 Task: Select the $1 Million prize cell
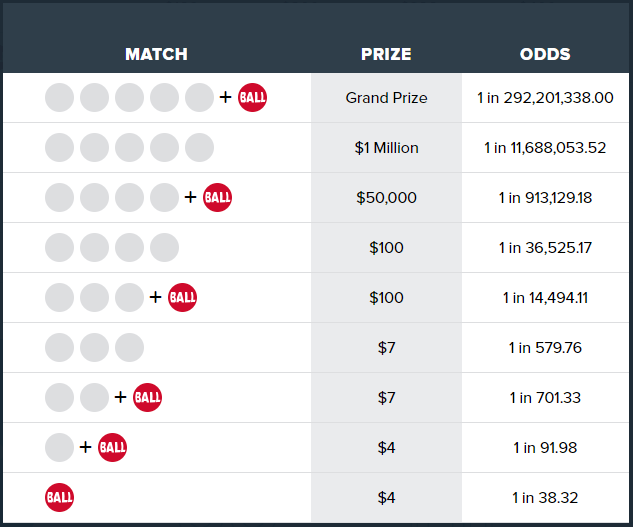point(386,148)
